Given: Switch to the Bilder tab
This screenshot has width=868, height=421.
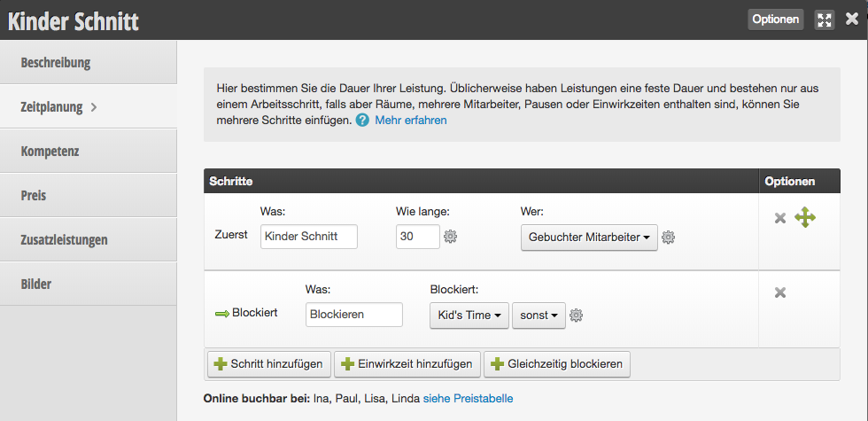Looking at the screenshot, I should (x=89, y=285).
